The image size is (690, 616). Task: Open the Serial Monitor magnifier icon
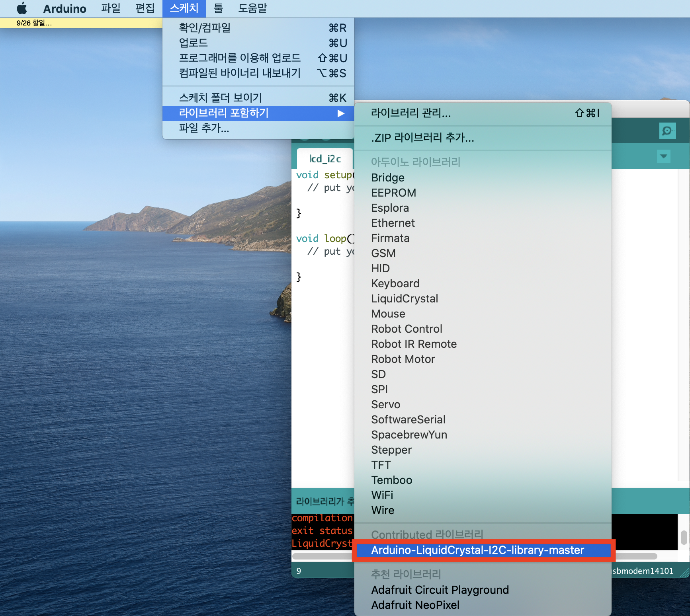667,131
